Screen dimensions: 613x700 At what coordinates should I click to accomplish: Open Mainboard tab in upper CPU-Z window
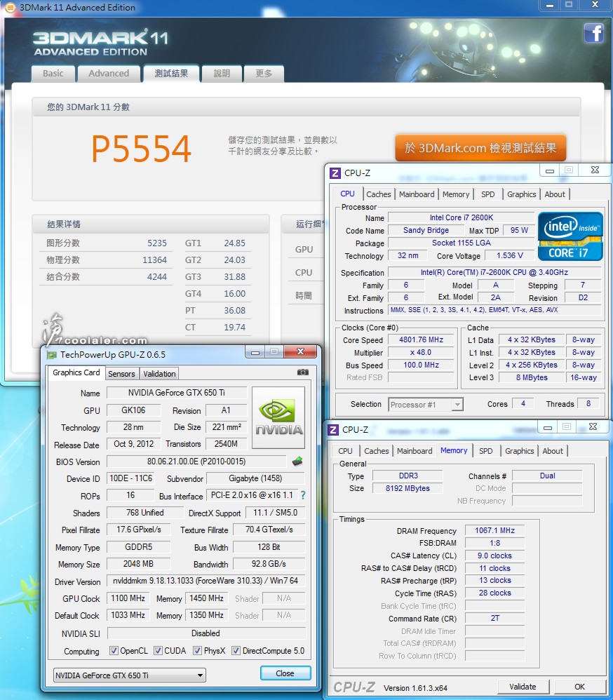click(417, 194)
